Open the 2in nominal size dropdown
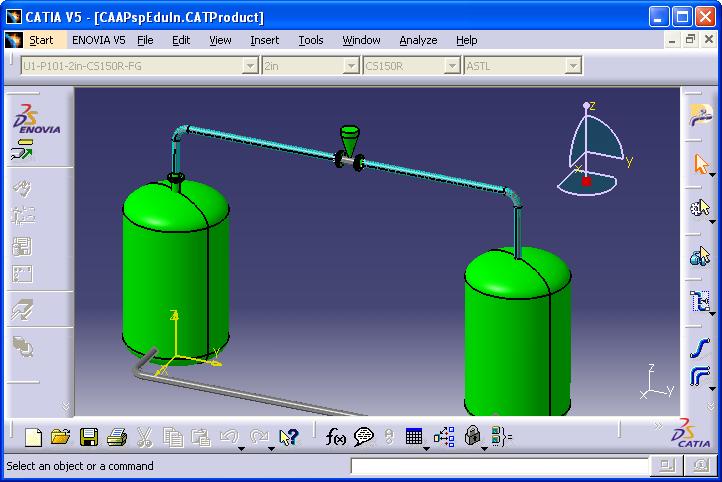Viewport: 722px width, 482px height. coord(351,66)
